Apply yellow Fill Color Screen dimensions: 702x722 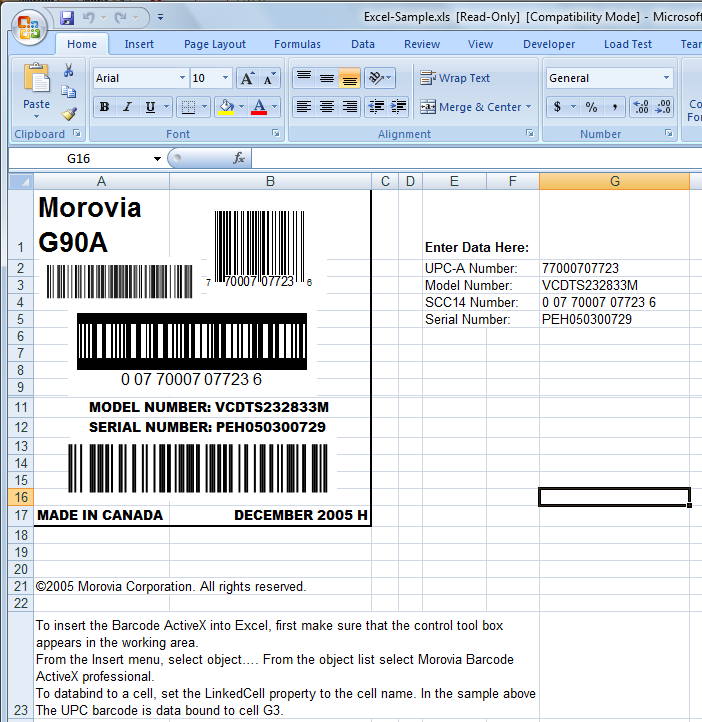pyautogui.click(x=226, y=107)
